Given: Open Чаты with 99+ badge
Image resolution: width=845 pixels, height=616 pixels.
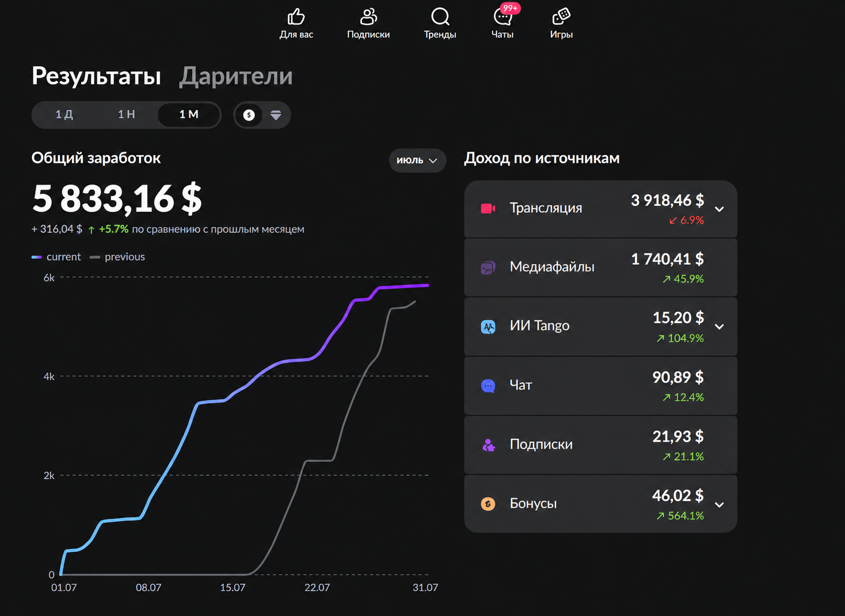Looking at the screenshot, I should [503, 23].
